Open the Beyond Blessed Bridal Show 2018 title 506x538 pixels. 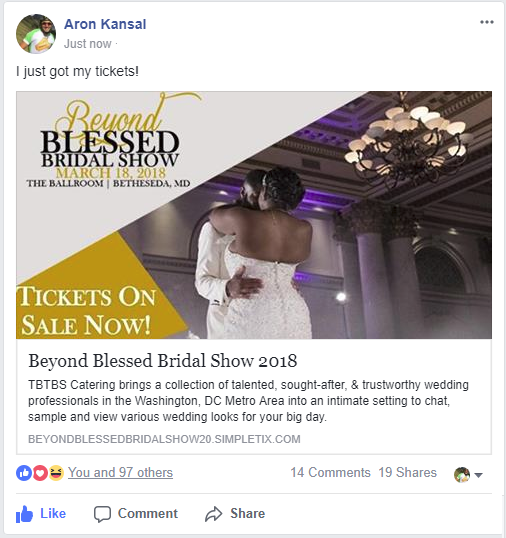tap(163, 361)
